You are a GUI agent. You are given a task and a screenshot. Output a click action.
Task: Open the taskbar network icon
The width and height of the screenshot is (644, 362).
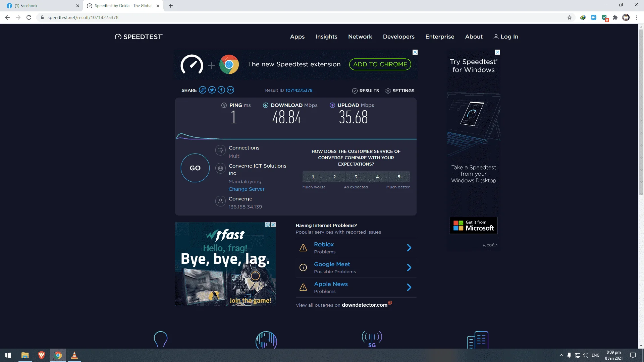click(x=577, y=355)
